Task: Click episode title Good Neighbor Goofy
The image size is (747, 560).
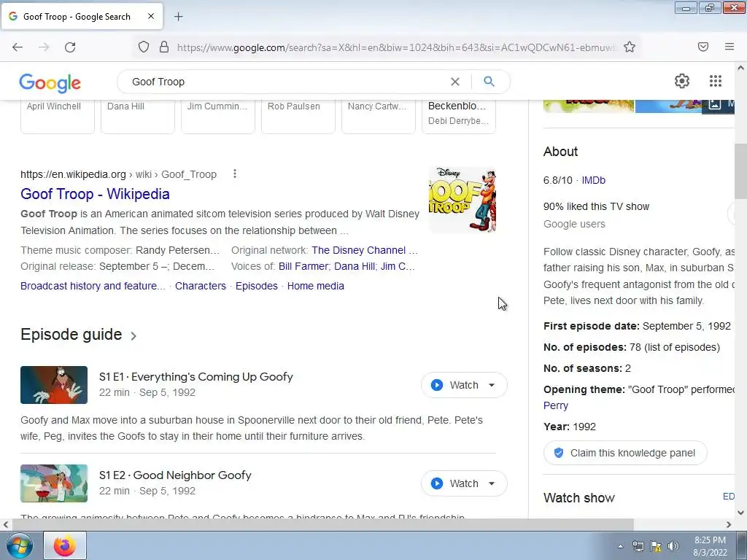Action: (x=192, y=475)
